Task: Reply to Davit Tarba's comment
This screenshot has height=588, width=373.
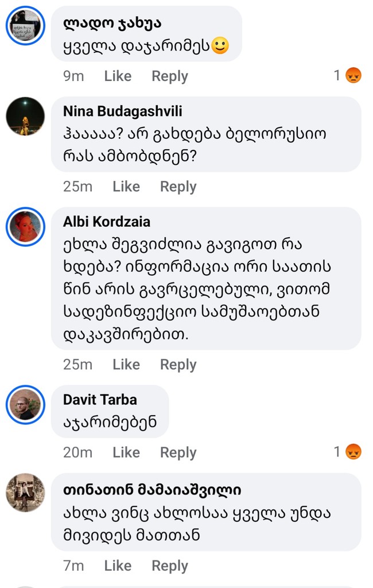Action: (178, 452)
